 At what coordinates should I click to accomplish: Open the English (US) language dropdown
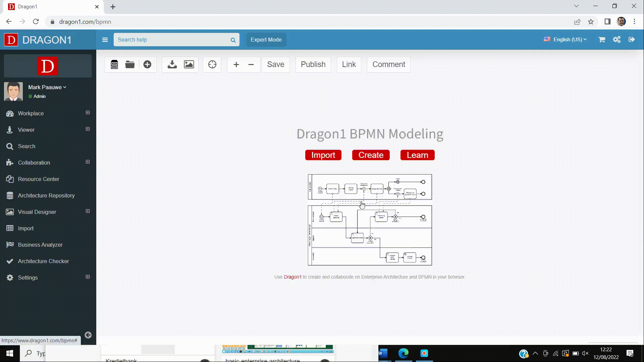566,40
